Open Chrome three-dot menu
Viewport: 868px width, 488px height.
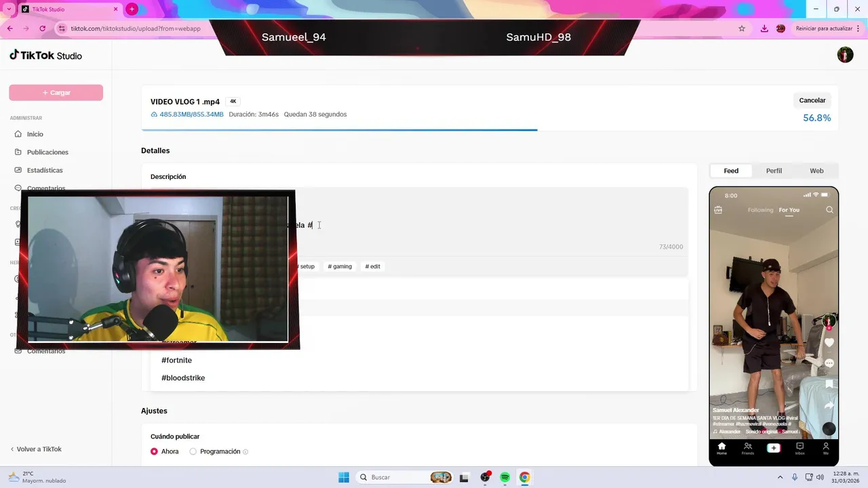click(x=859, y=28)
